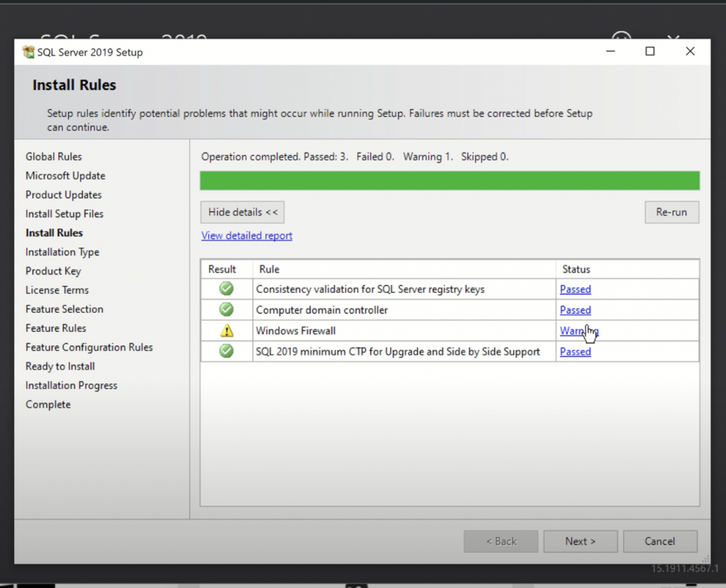The height and width of the screenshot is (588, 726).
Task: Collapse the rule list with Hide details
Action: tap(242, 212)
